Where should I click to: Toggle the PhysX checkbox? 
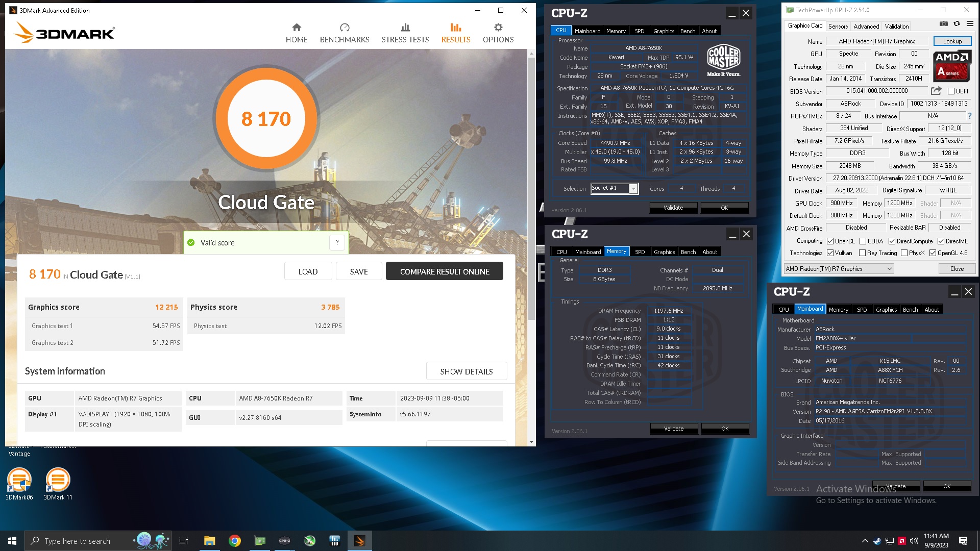[x=904, y=253]
